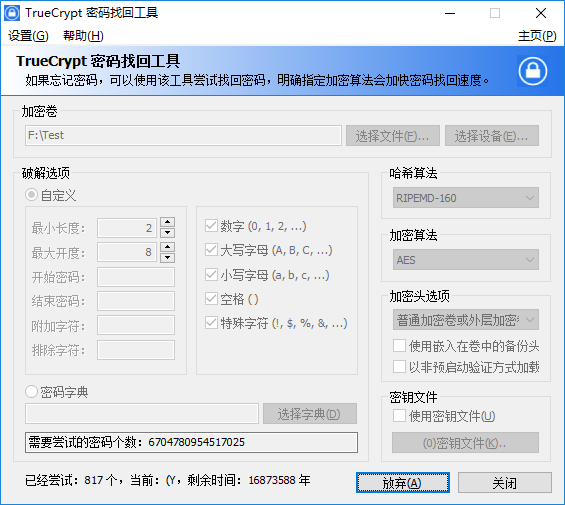
Task: Enable 以非预启动验证方式加载 checkbox
Action: point(399,367)
